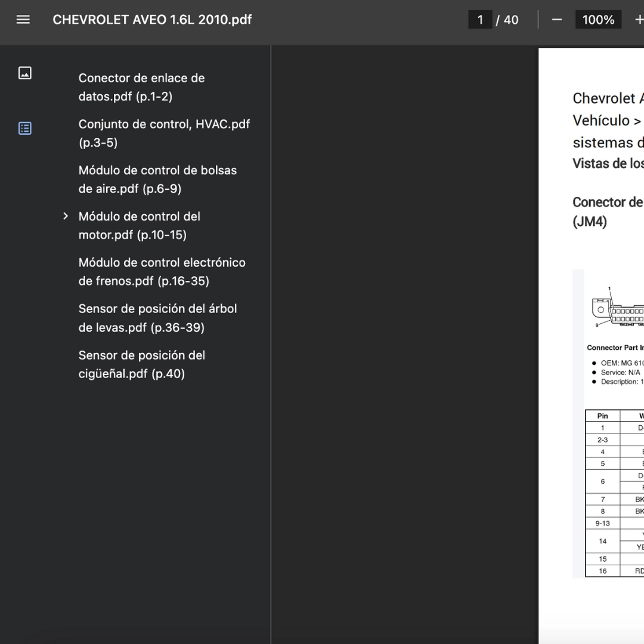Jump to Conjunto de control, HVAC.pdf section

coord(164,133)
